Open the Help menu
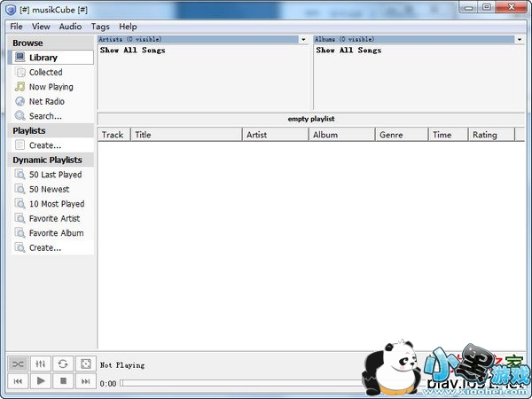The image size is (532, 399). (128, 27)
